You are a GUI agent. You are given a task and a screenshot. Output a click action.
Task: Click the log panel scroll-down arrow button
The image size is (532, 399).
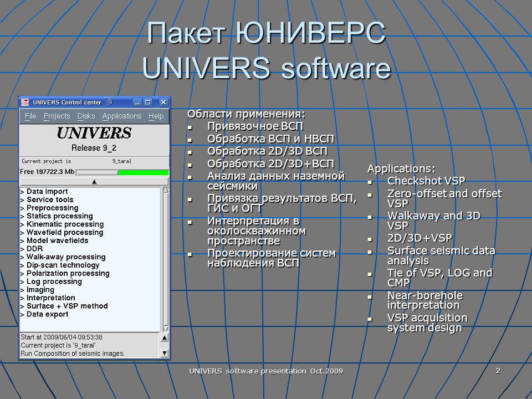point(164,353)
